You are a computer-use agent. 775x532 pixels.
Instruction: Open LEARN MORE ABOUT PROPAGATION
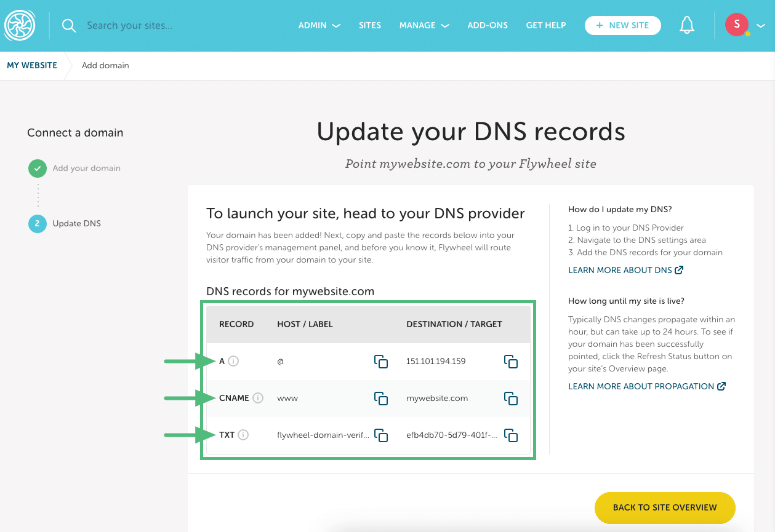pyautogui.click(x=642, y=386)
